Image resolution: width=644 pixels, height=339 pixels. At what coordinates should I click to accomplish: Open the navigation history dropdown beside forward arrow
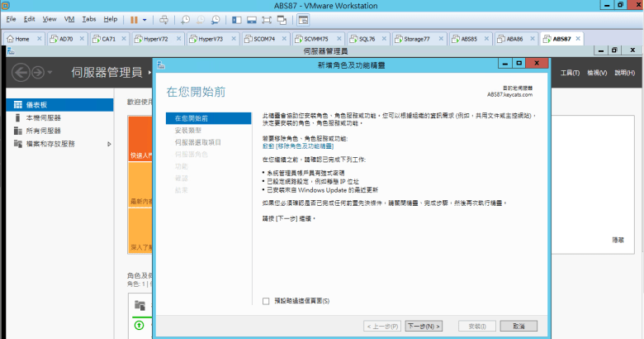(50, 73)
